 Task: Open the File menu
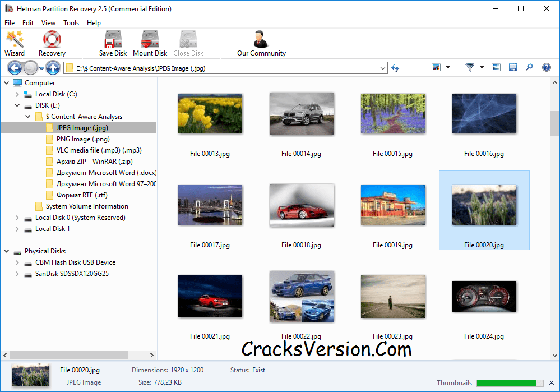click(x=10, y=23)
